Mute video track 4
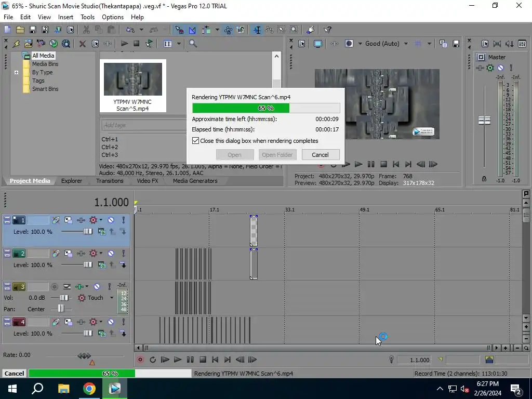The height and width of the screenshot is (399, 532). click(111, 322)
